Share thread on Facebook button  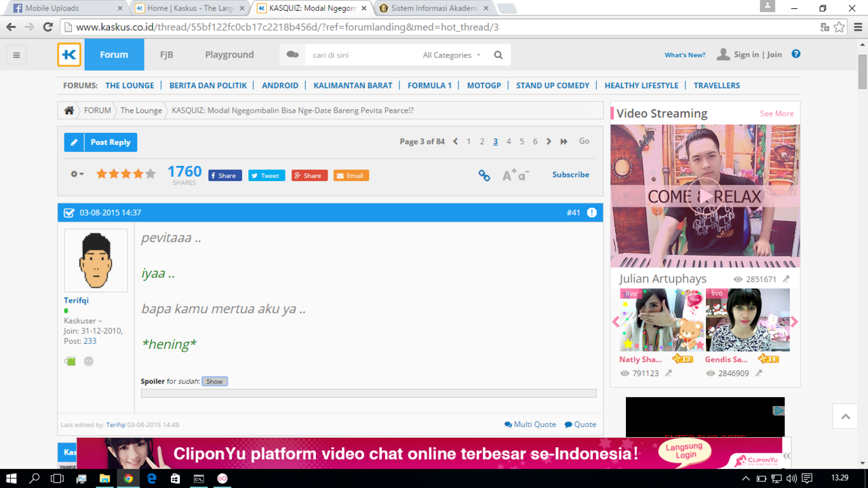coord(224,176)
